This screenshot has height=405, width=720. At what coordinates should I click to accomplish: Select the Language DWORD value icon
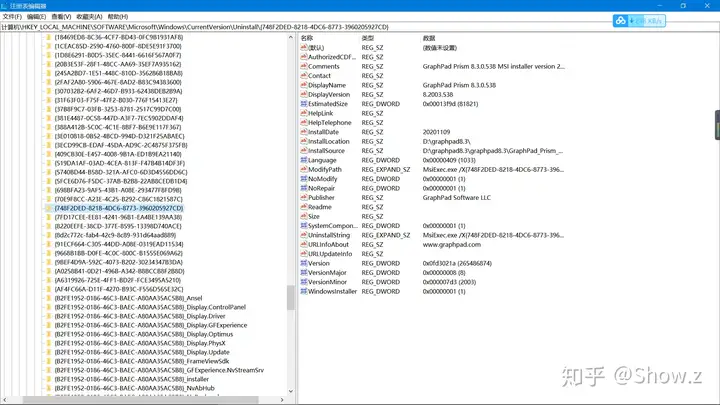click(304, 160)
